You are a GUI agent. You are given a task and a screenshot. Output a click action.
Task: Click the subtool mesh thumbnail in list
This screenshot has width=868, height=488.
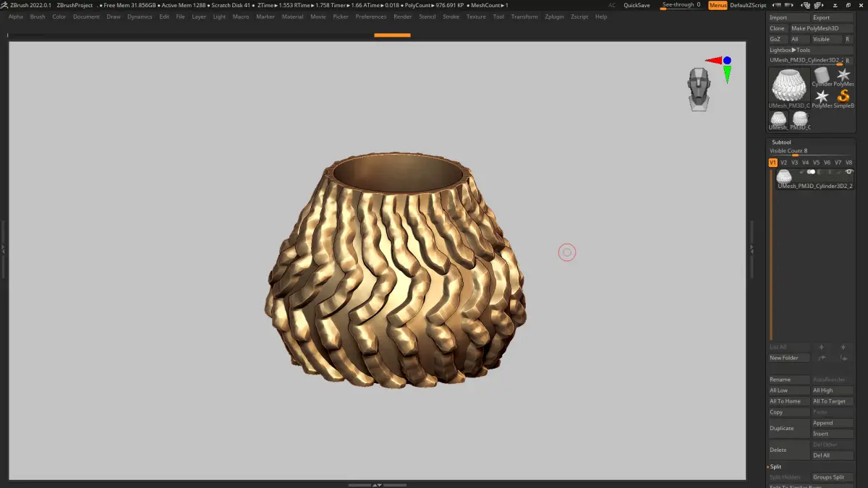coord(784,176)
